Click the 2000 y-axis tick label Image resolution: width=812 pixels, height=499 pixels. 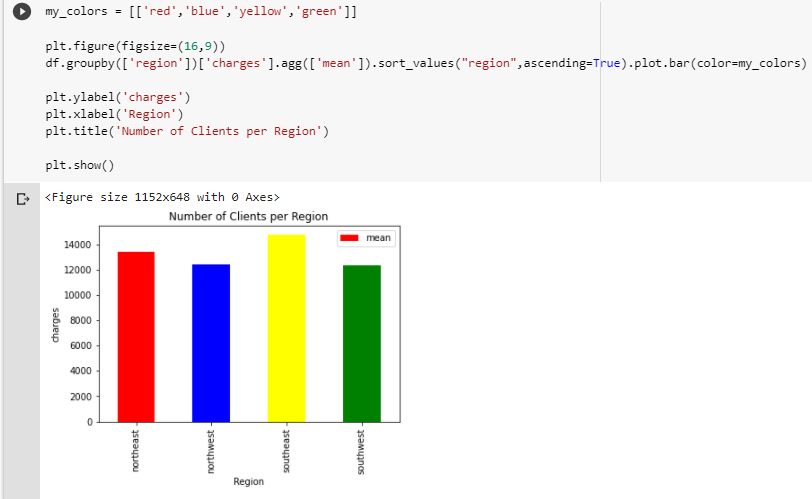tap(80, 397)
